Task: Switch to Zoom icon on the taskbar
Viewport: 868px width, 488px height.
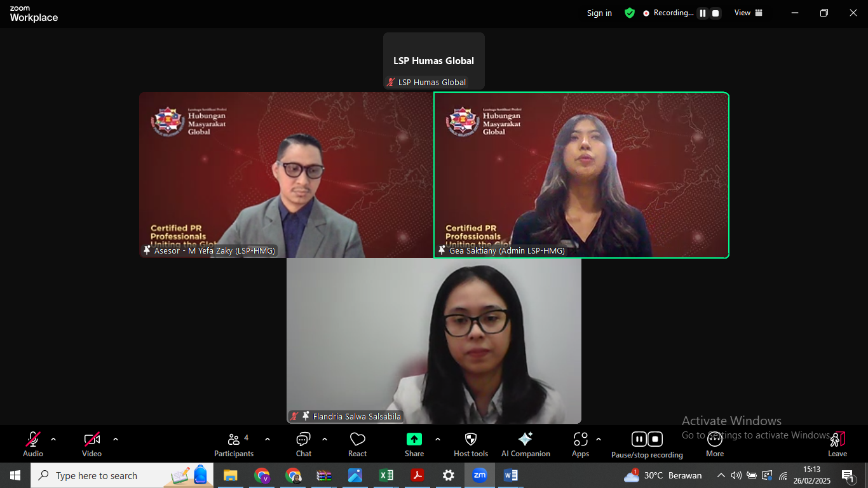Action: click(x=479, y=475)
